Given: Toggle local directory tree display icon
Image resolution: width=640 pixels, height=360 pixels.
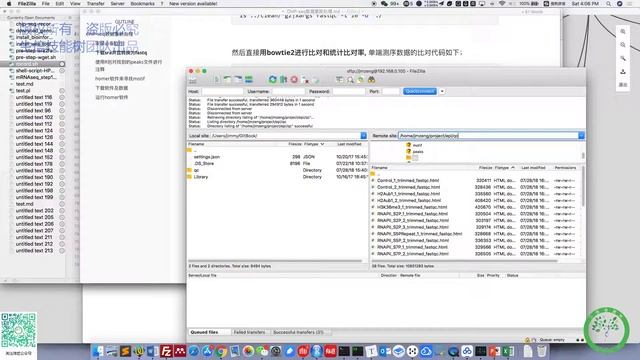Looking at the screenshot, I should (x=227, y=80).
